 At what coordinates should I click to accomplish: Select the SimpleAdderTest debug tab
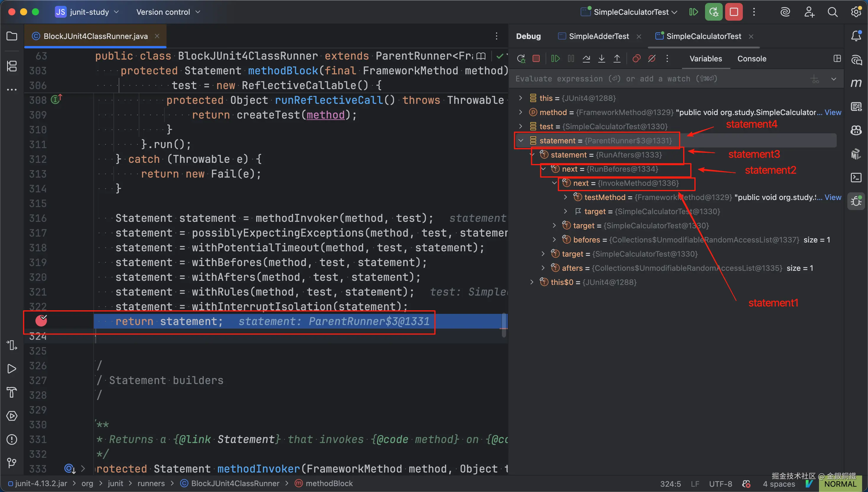[x=598, y=36]
